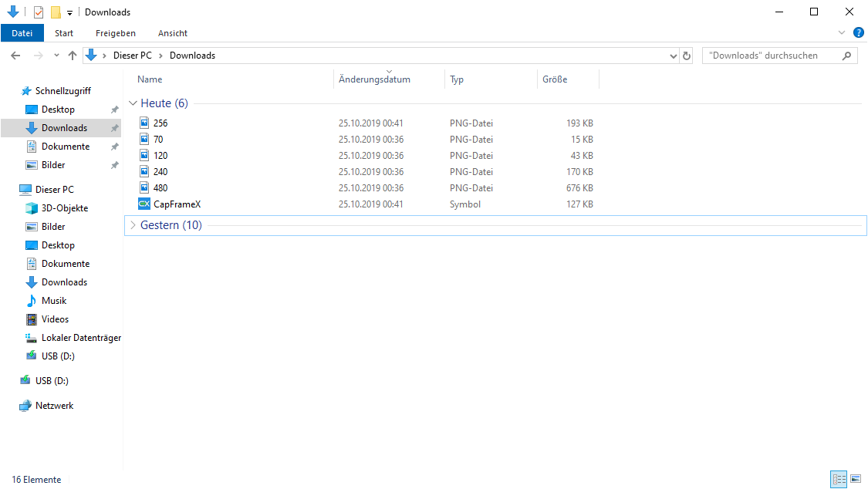This screenshot has height=489, width=868.
Task: Open pinned Desktop under Schnellzugriff
Action: click(58, 110)
